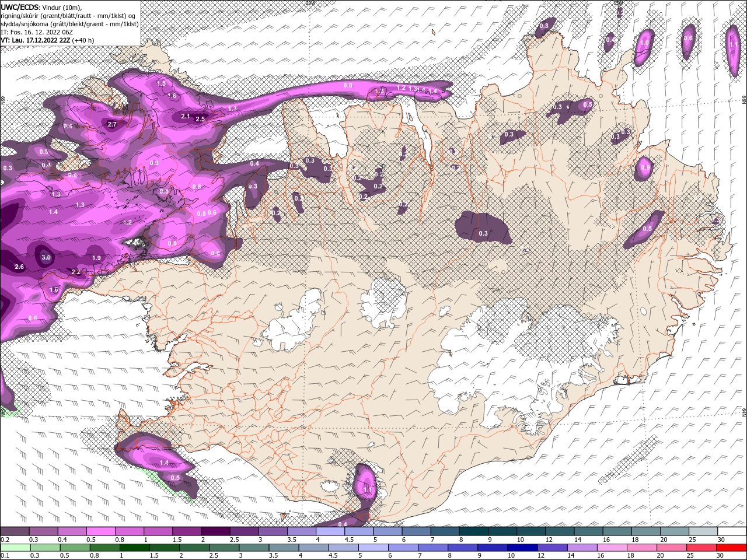Pick the bright pink snow swatch between 0.5 and 0.8

point(100,531)
